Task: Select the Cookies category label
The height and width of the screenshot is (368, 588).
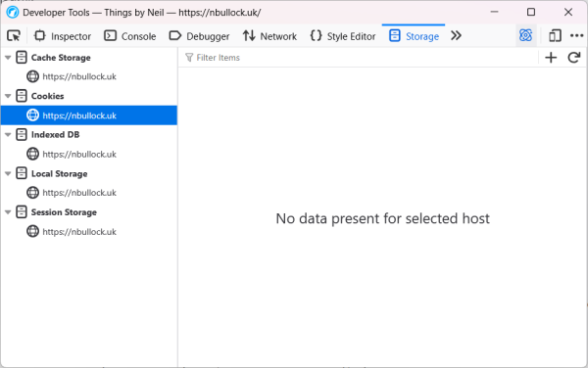Action: tap(47, 96)
